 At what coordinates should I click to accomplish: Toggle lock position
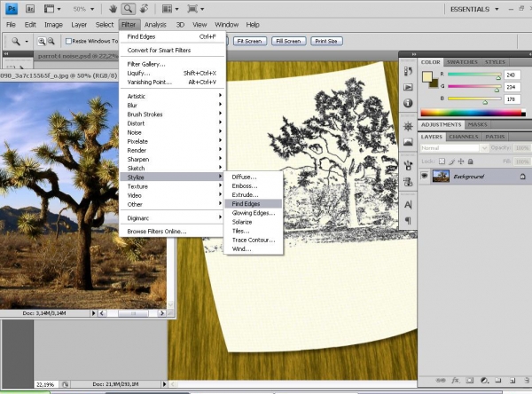[461, 162]
